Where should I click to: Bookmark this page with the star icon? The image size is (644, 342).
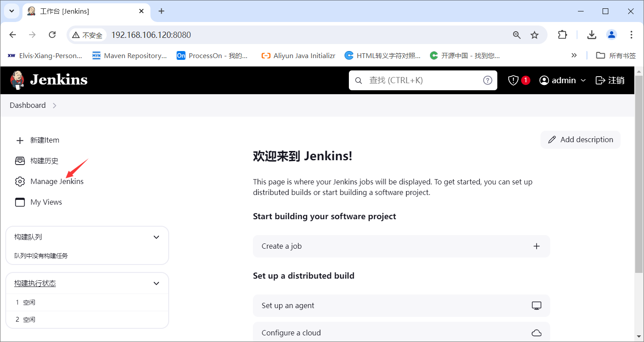534,35
